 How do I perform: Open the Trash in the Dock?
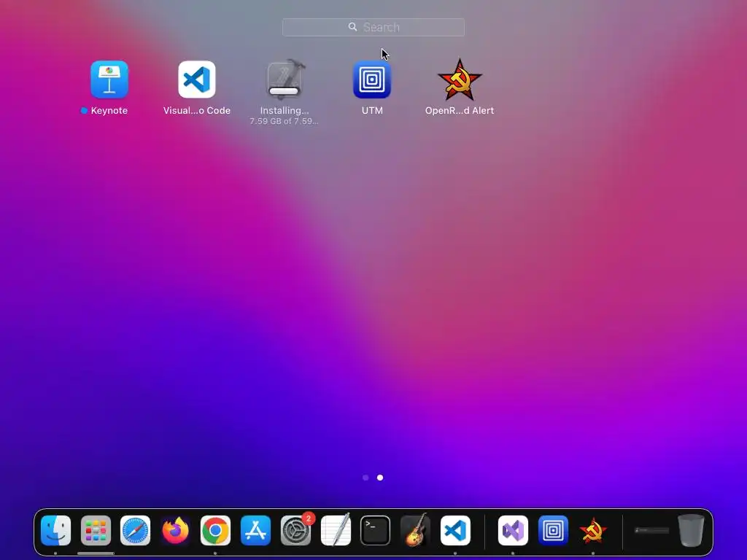tap(691, 530)
